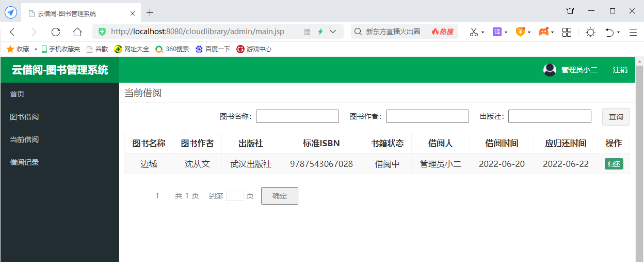This screenshot has height=262, width=644.
Task: Click the 热搜 hot search label
Action: [x=442, y=32]
